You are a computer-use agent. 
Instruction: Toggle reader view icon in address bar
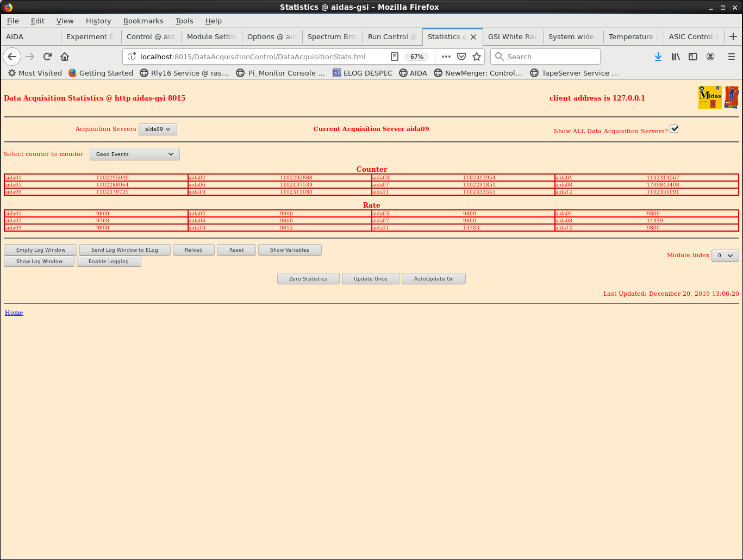pyautogui.click(x=395, y=57)
